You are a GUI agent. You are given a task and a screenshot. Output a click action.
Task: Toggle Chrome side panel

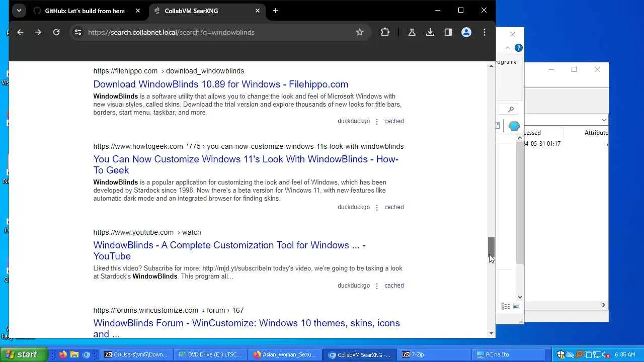(448, 32)
